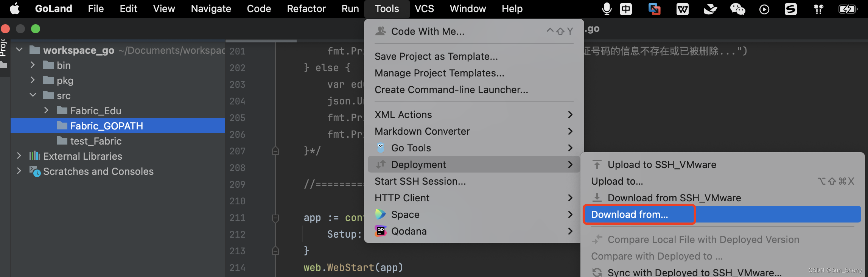
Task: Click the Sogou S menu bar icon
Action: pos(791,9)
